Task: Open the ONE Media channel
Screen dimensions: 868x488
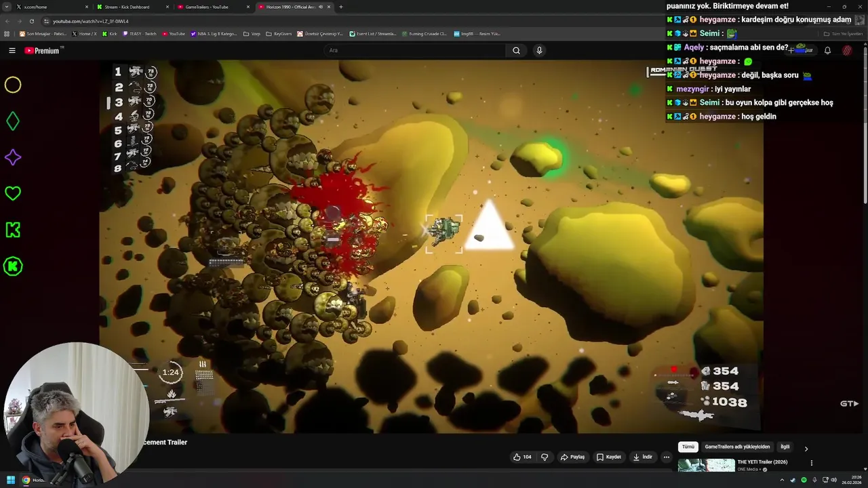Action: [x=749, y=469]
